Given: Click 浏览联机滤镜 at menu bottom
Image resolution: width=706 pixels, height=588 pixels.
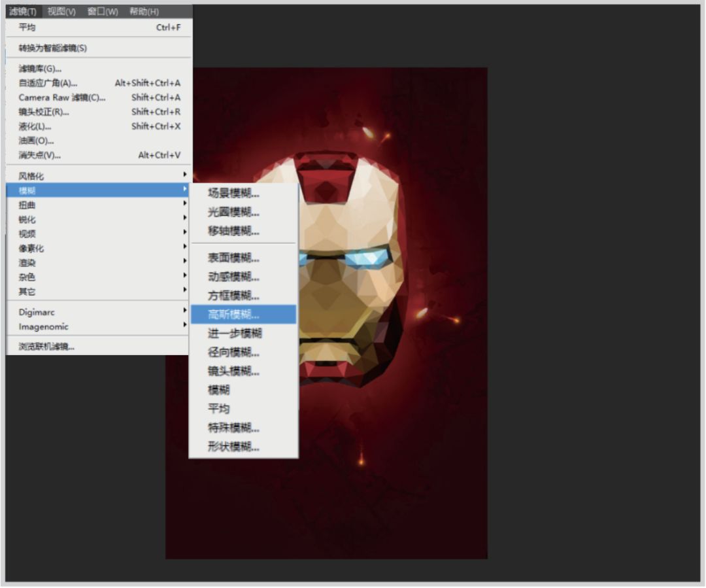Looking at the screenshot, I should point(46,347).
